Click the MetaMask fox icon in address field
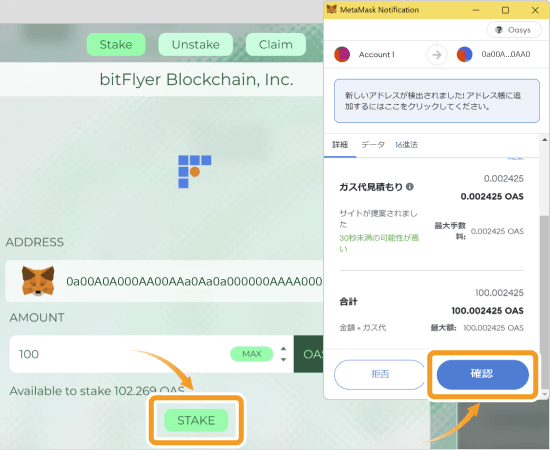Viewport: 550px width, 450px height. 38,281
